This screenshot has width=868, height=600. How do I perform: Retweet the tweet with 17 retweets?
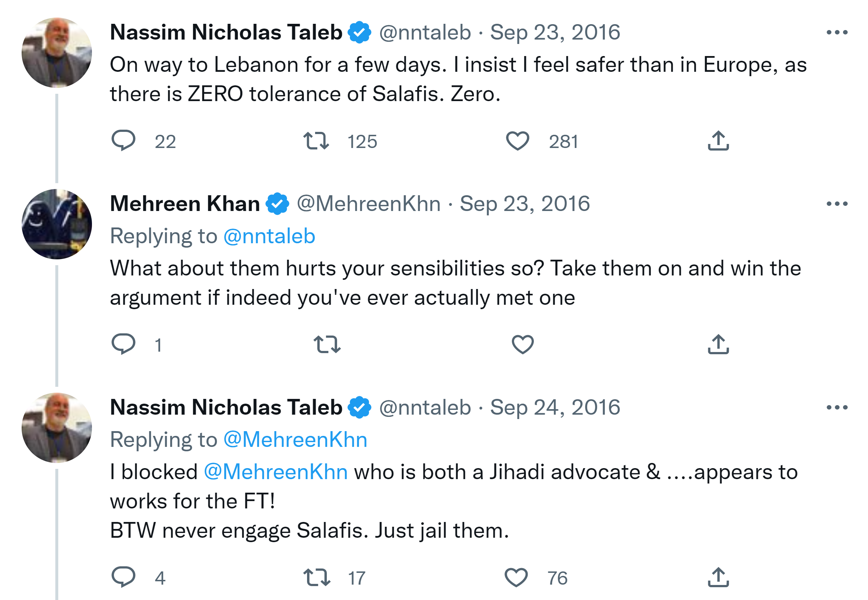click(317, 577)
